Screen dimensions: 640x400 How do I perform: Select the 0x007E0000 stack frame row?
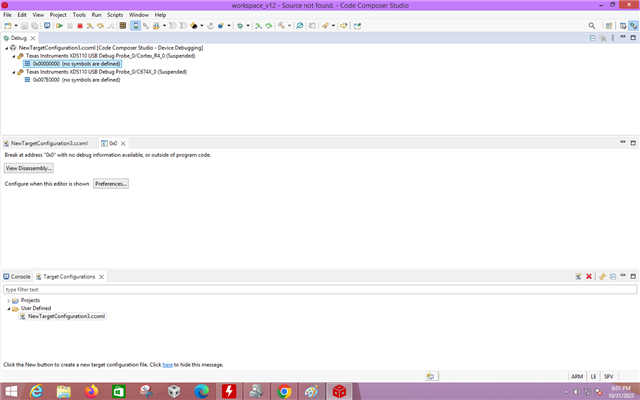pos(72,80)
